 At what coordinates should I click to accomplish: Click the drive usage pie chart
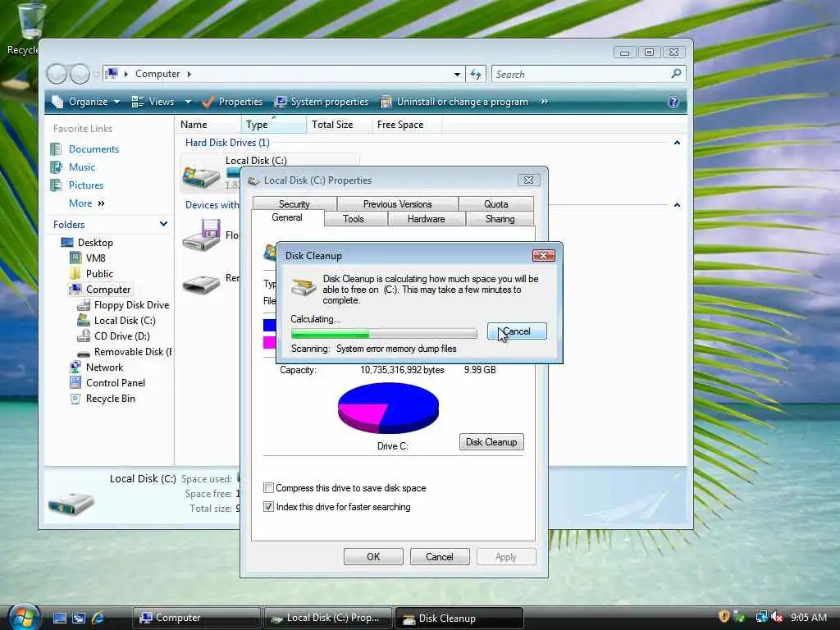click(388, 408)
